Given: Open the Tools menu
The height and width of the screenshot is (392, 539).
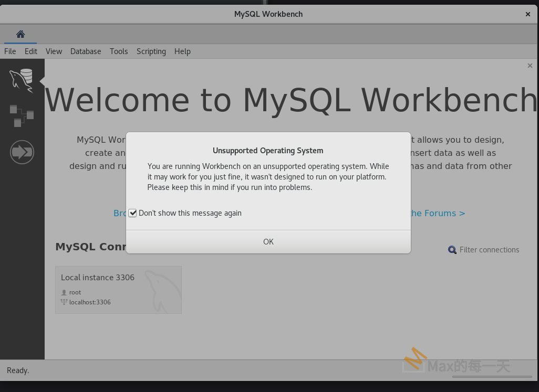Looking at the screenshot, I should 119,51.
